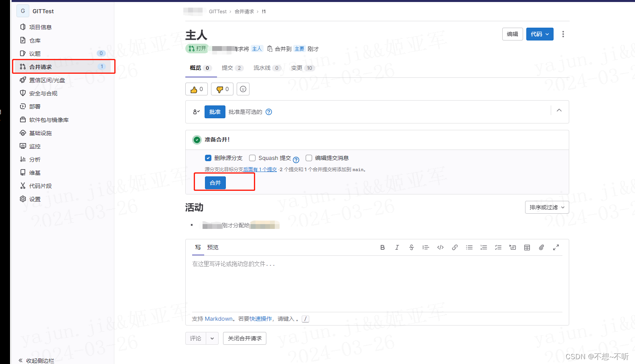Screen dimensions: 635x364
Task: Click the shield icon beside 安全与合规
Action: click(x=23, y=93)
